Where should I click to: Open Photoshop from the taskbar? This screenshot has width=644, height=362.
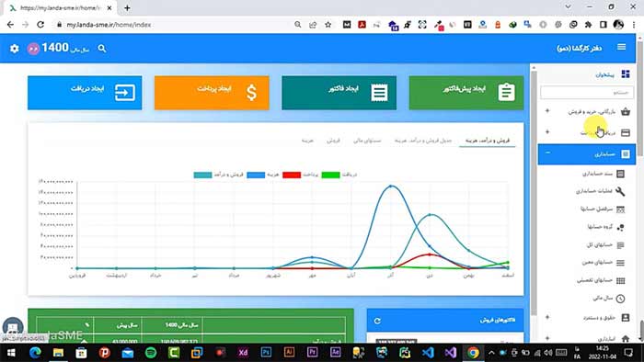pos(266,353)
